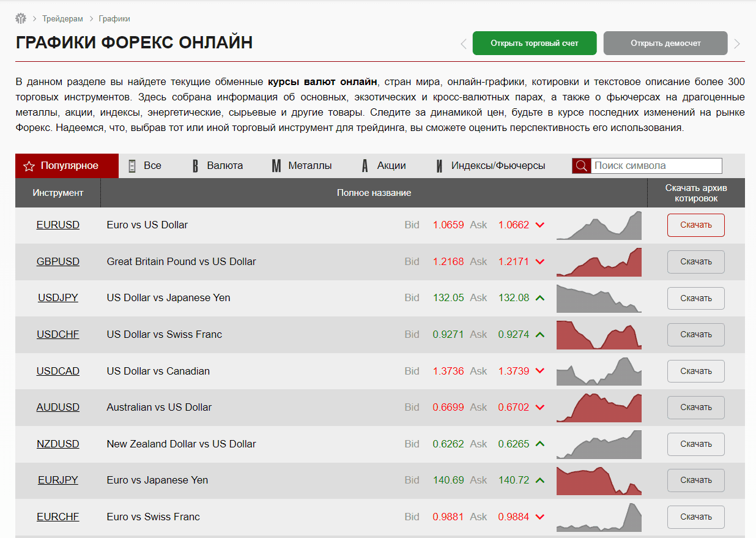The image size is (756, 538).
Task: Open the EURUSD instrument link
Action: tap(58, 225)
